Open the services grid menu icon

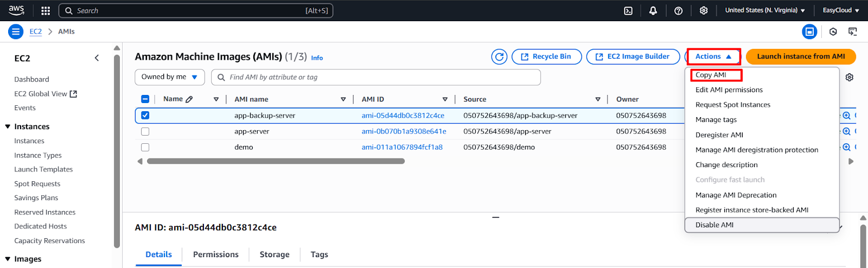point(46,10)
